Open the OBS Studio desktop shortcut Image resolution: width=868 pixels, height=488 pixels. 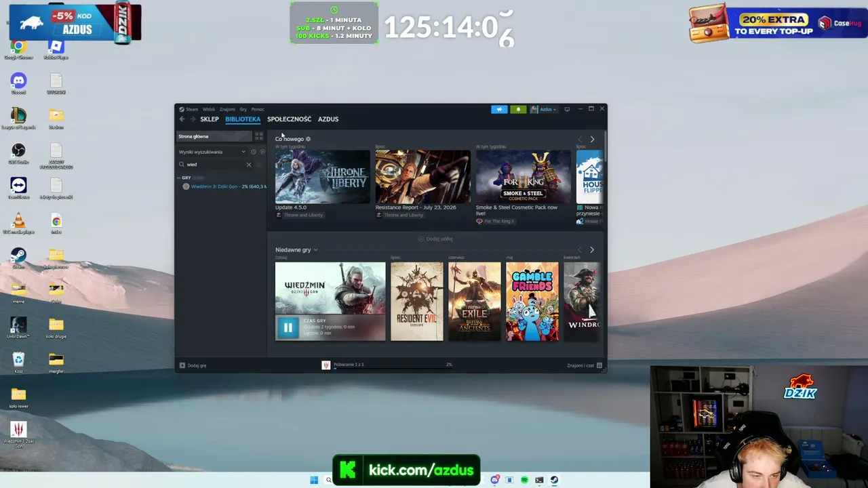pyautogui.click(x=18, y=153)
